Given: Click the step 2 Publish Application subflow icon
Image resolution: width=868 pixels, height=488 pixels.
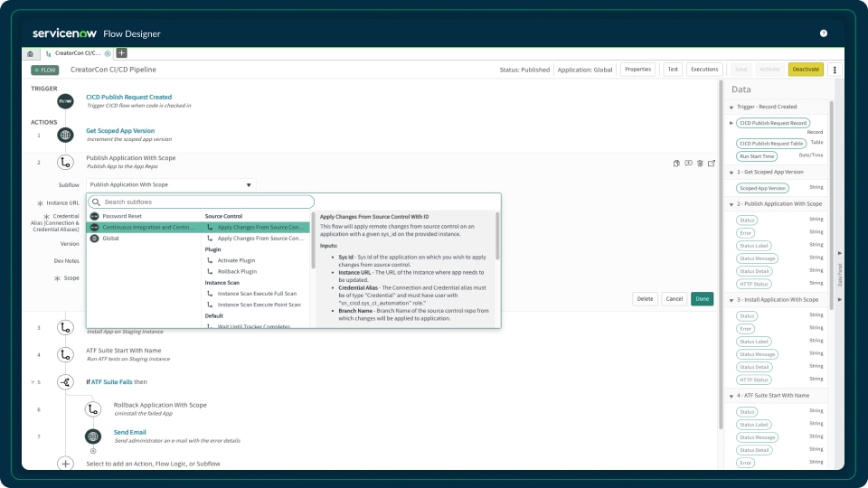Looking at the screenshot, I should 65,162.
